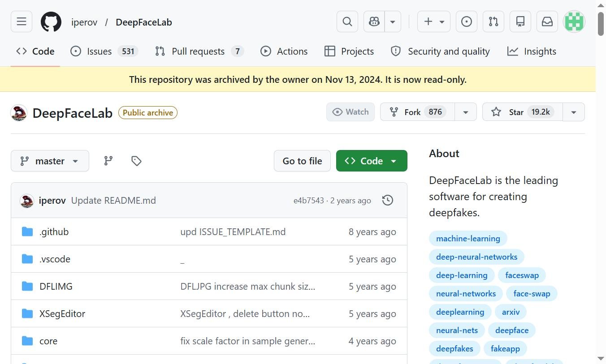This screenshot has height=364, width=606.
Task: Open the Security and quality tab
Action: point(440,51)
